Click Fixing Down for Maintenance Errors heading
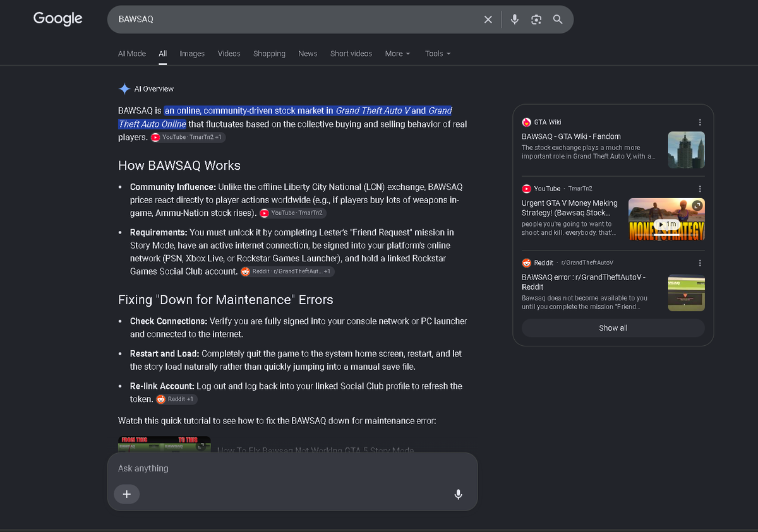The width and height of the screenshot is (758, 532). [226, 300]
